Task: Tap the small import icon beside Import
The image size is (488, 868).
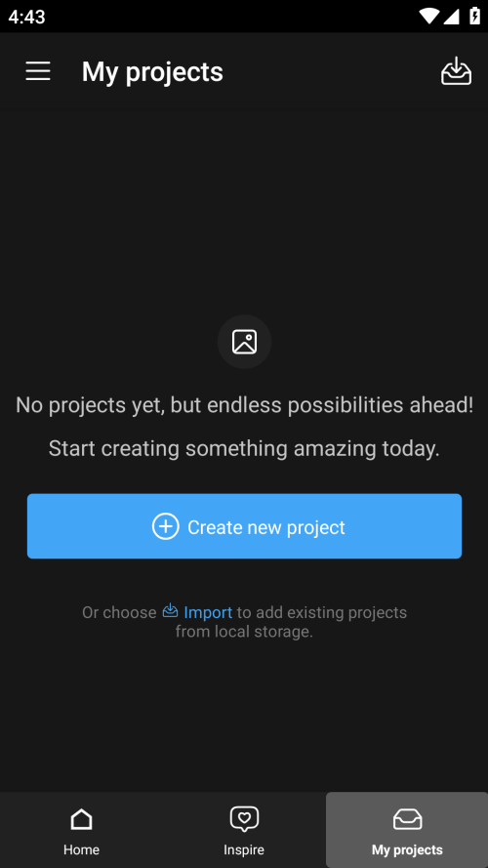Action: (x=171, y=610)
